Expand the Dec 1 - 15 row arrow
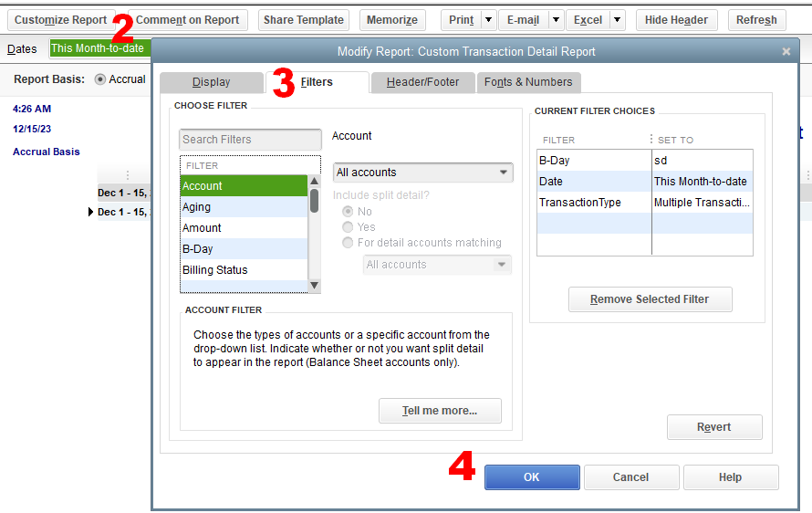Viewport: 812px width, 513px height. tap(90, 212)
